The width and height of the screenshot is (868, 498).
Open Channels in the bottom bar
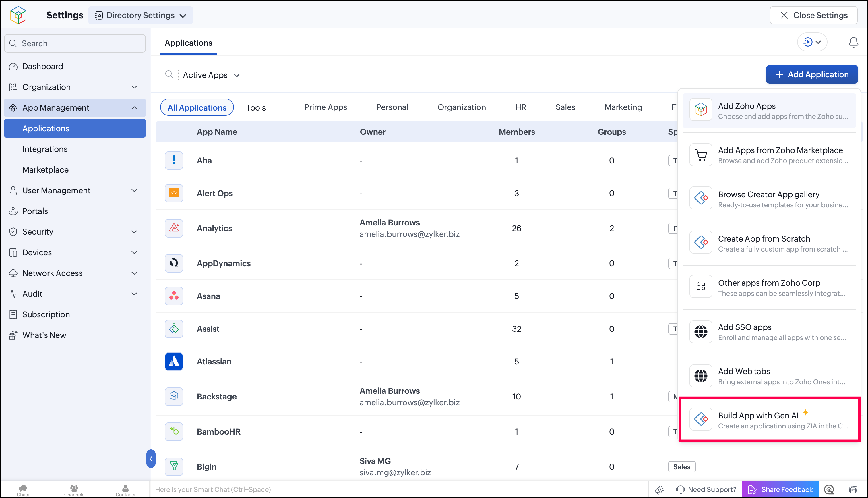(x=74, y=490)
